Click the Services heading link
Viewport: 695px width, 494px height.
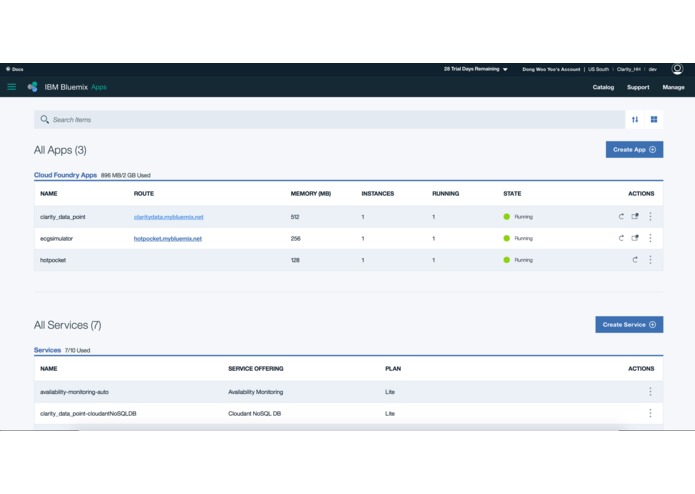tap(47, 350)
